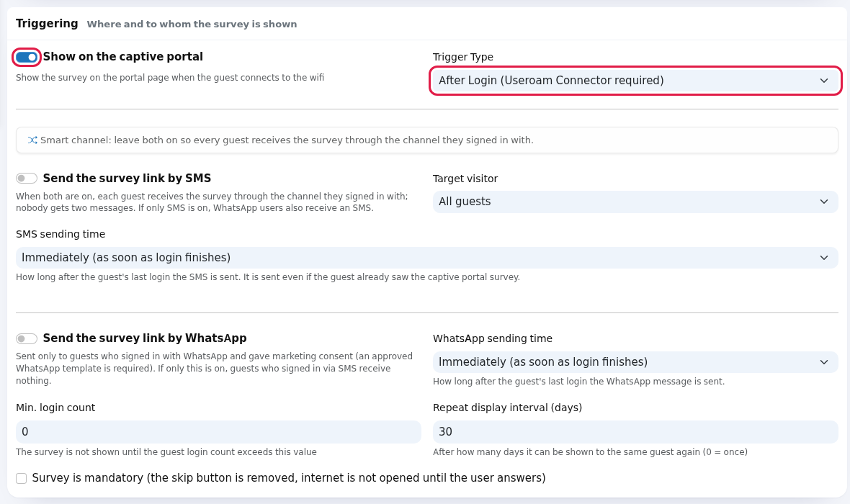850x504 pixels.
Task: Click the SMS sending time label
Action: (61, 234)
